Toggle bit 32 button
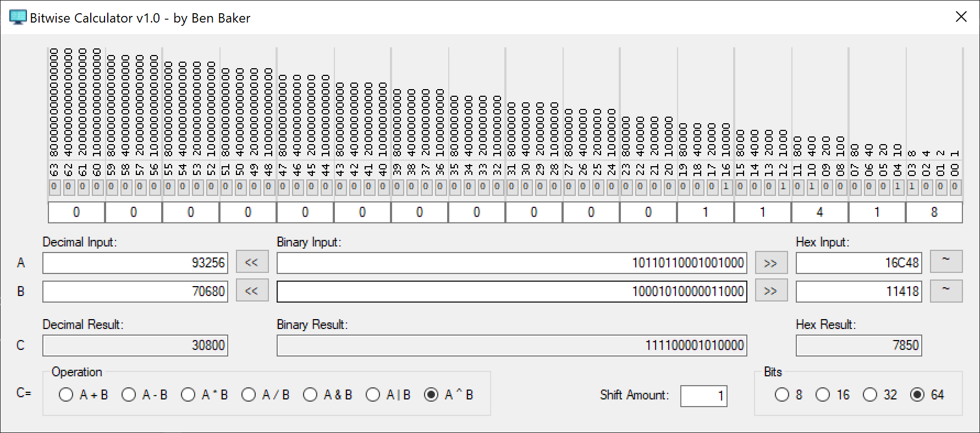Screen dimensions: 980x433 (497, 187)
